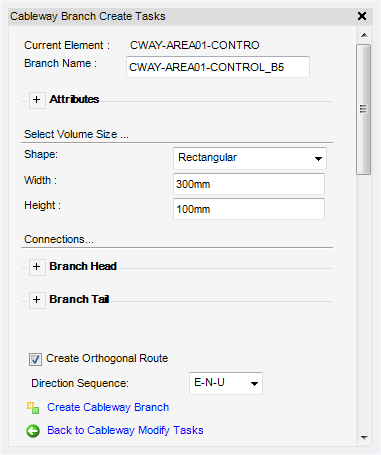The width and height of the screenshot is (381, 455).
Task: Click the Create Cableway Branch link
Action: (108, 407)
